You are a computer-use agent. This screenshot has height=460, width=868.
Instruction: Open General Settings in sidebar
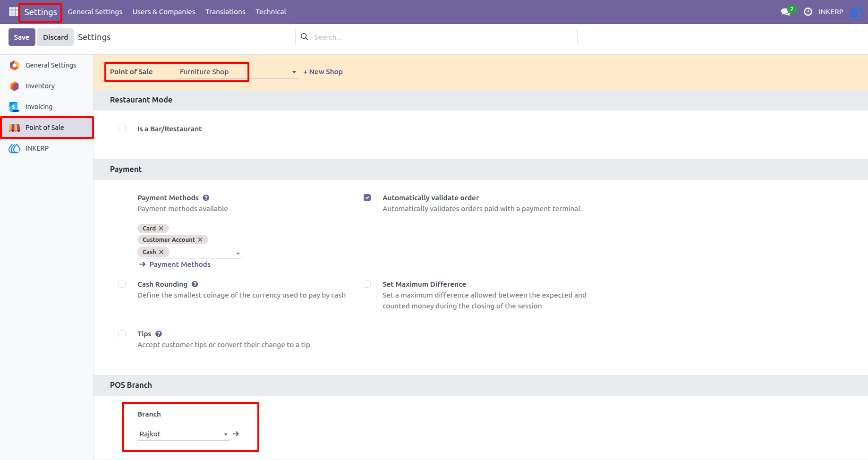pyautogui.click(x=47, y=65)
